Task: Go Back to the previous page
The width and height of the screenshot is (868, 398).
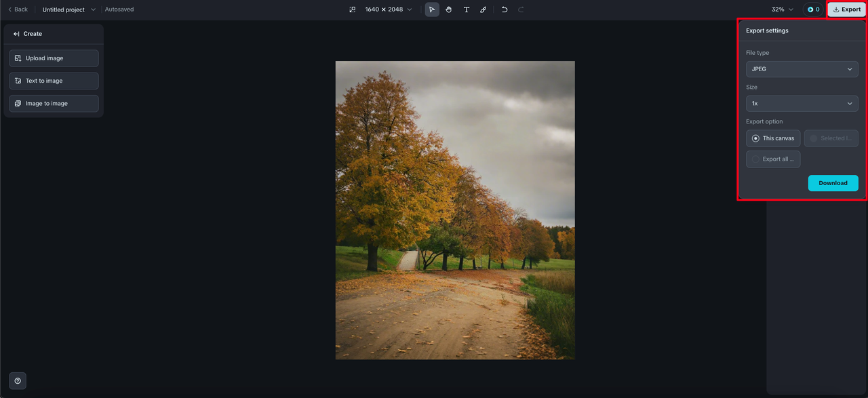Action: [x=18, y=9]
